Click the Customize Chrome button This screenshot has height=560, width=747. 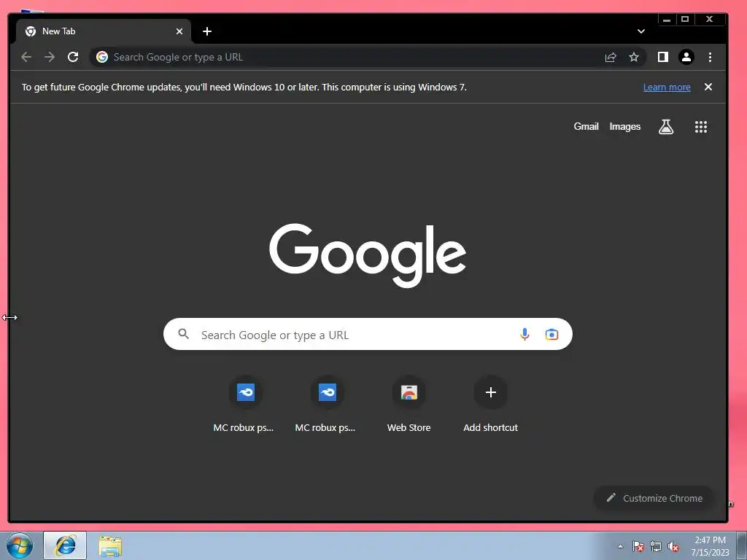coord(654,498)
